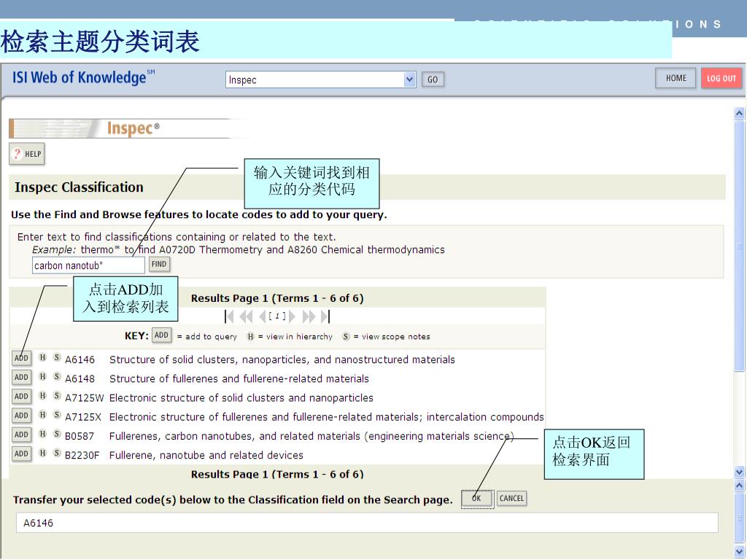Click code A6146 in the results list
This screenshot has width=747, height=560.
(x=80, y=359)
